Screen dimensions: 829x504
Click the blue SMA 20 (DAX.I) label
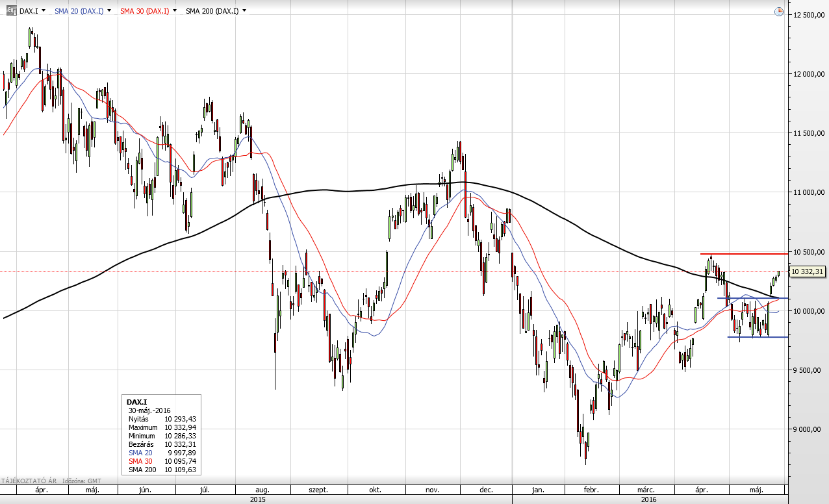click(79, 11)
